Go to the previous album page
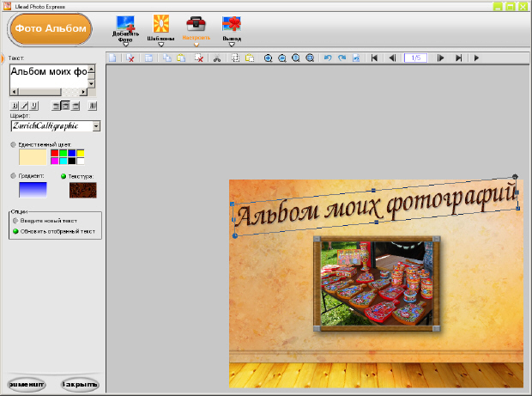The height and width of the screenshot is (396, 532). [392, 58]
